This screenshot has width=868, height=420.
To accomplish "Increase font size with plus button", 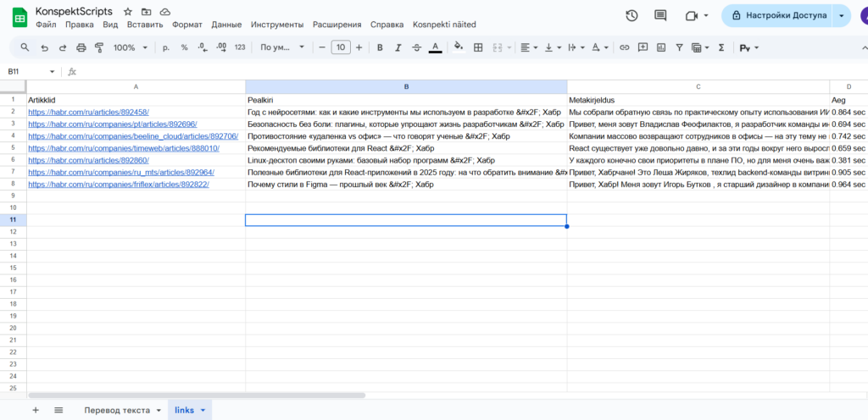I will 359,47.
